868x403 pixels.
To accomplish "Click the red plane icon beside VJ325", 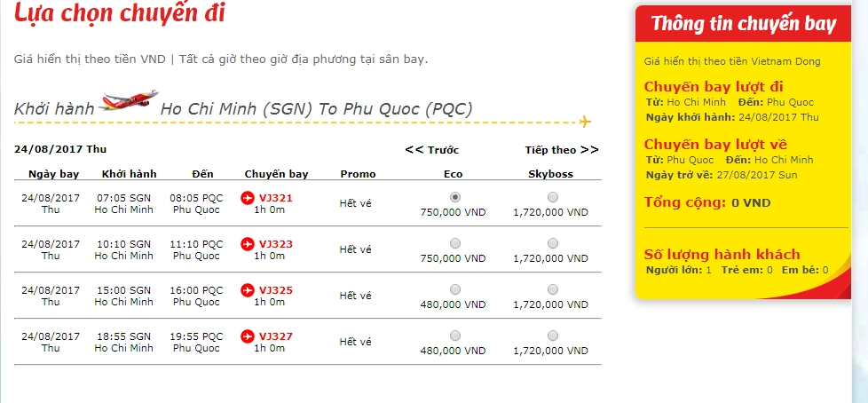I will tap(248, 289).
